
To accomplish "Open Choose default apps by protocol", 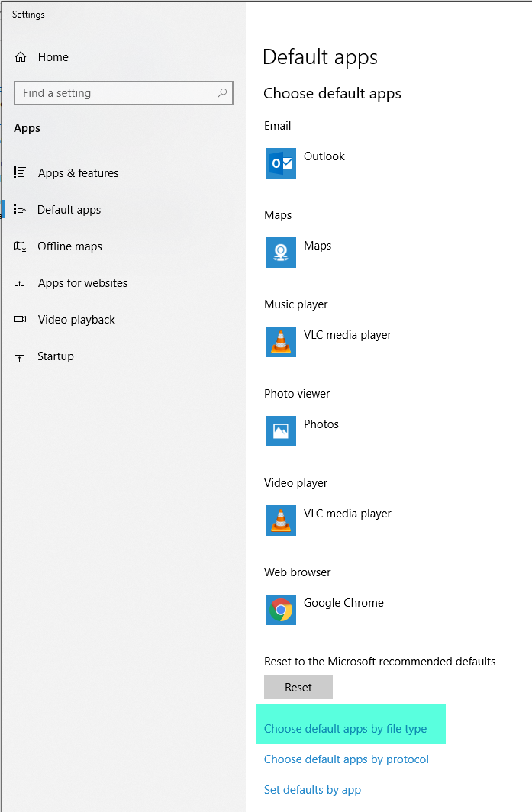I will (347, 759).
